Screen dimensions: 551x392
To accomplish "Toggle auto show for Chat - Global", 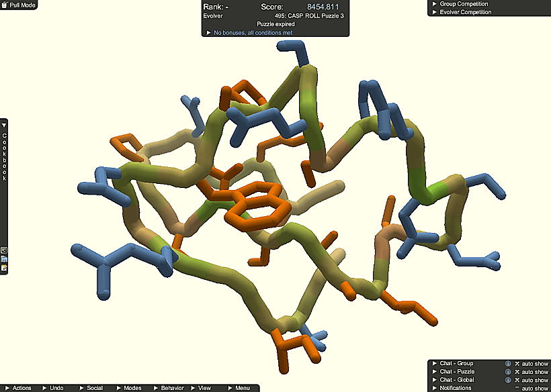I will 517,380.
